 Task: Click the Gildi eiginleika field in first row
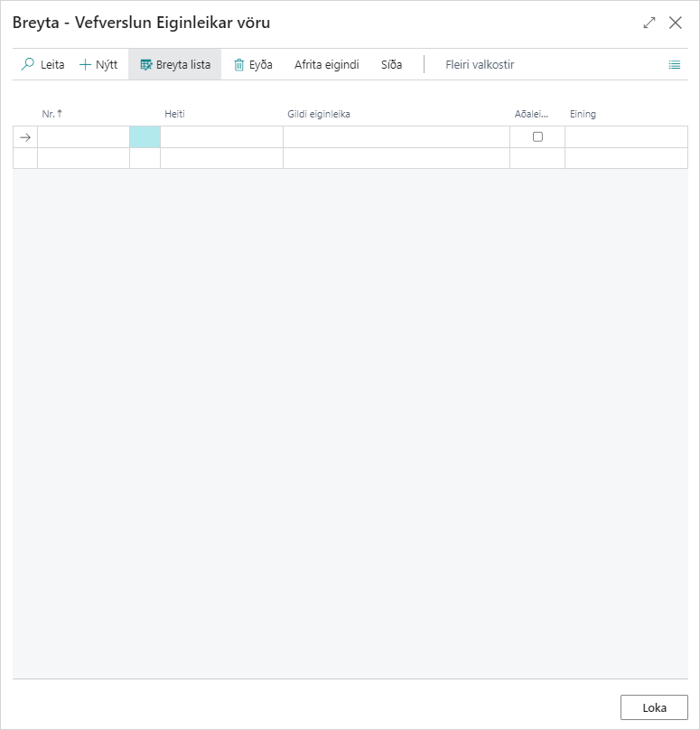click(x=396, y=137)
